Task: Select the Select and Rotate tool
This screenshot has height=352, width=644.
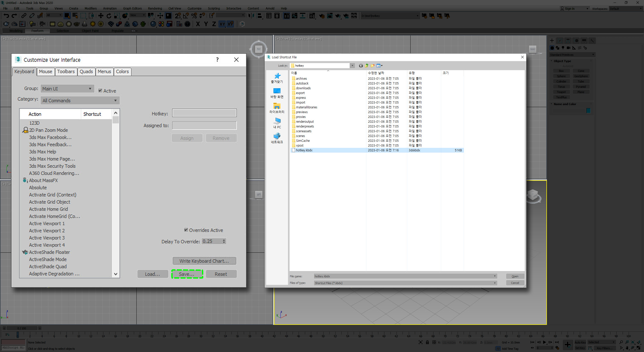Action: coord(109,16)
